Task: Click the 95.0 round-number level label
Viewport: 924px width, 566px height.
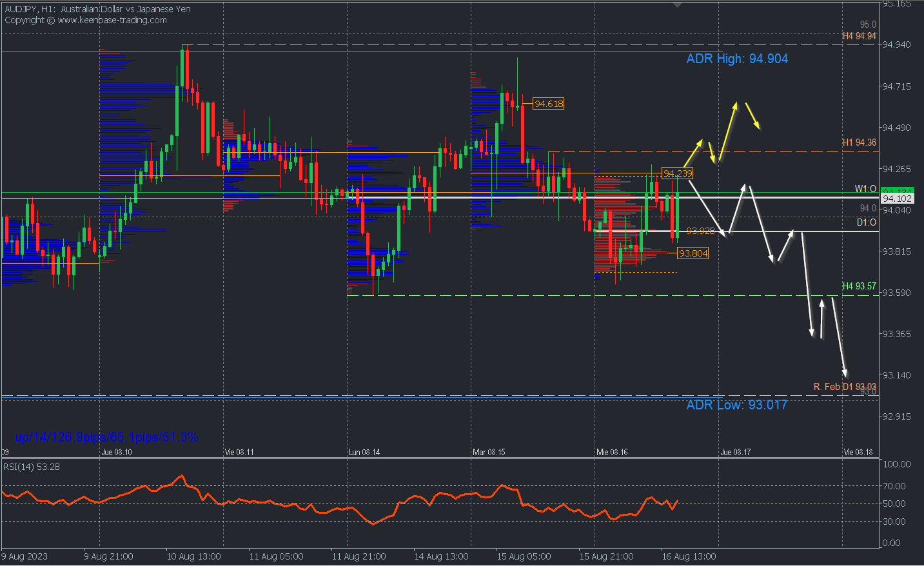Action: 868,24
